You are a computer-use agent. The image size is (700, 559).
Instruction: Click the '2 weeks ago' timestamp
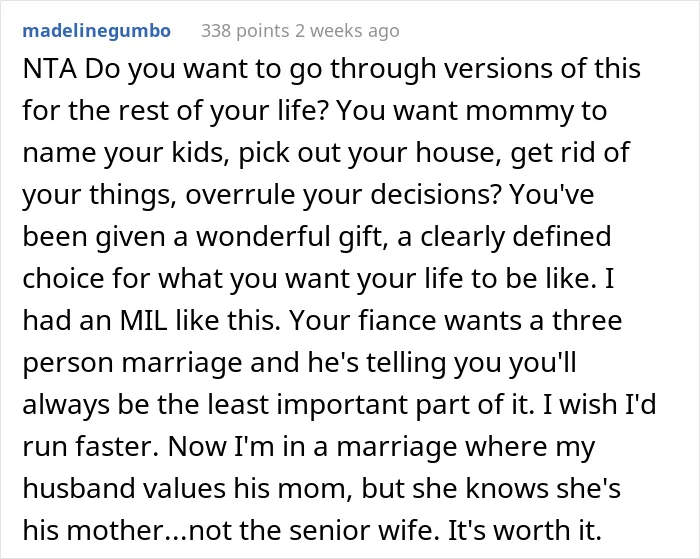(347, 31)
